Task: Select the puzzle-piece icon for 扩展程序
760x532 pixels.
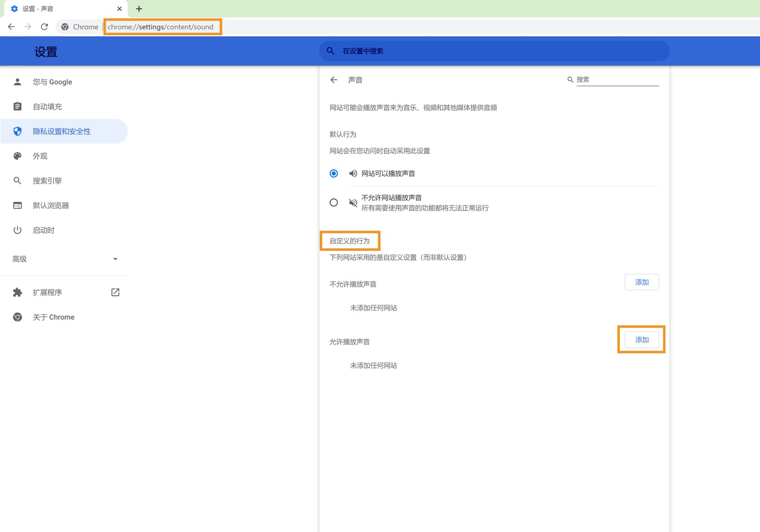Action: 17,292
